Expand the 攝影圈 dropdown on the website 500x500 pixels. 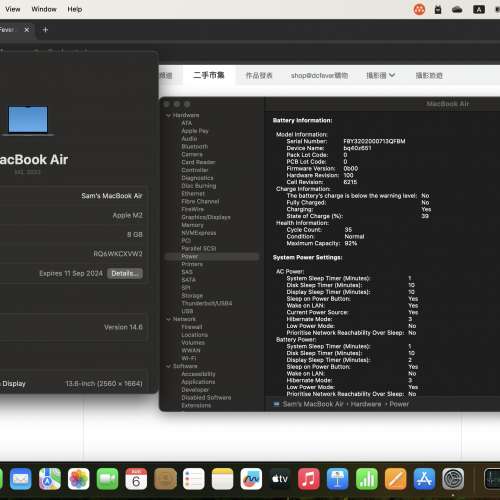coord(380,75)
